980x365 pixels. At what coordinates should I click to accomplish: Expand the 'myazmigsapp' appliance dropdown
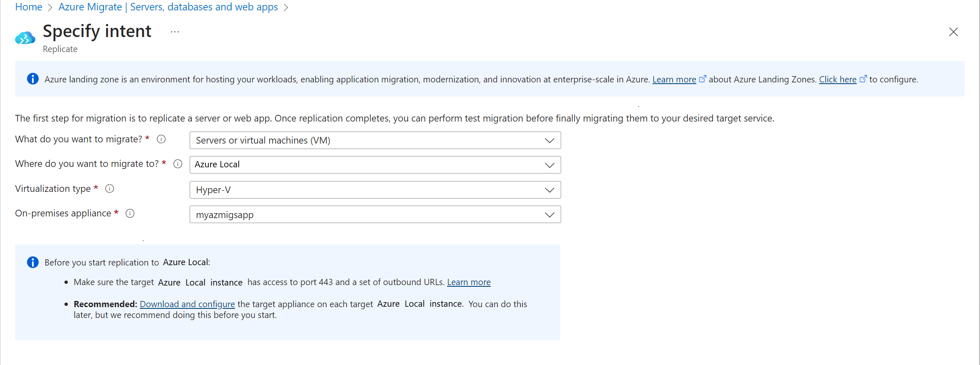(x=375, y=215)
